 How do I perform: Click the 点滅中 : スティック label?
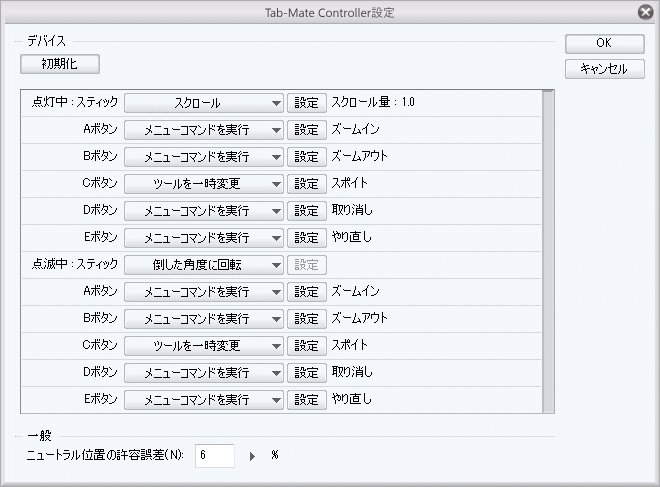point(75,264)
